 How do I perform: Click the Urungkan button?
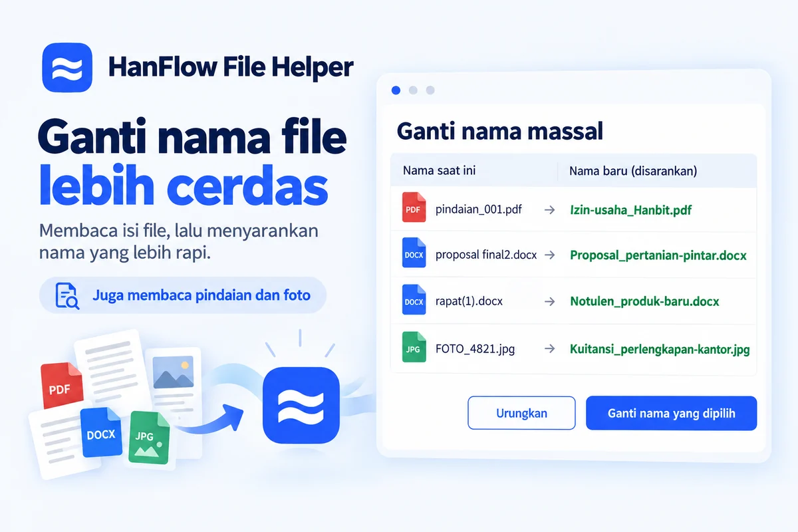click(x=521, y=413)
